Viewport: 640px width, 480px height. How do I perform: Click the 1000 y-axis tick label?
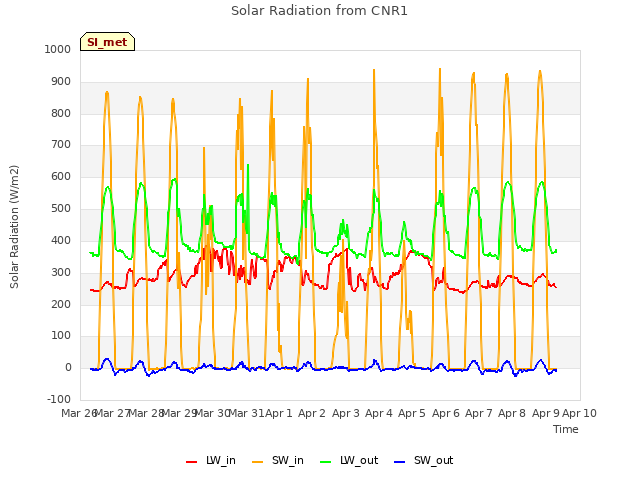(x=57, y=49)
